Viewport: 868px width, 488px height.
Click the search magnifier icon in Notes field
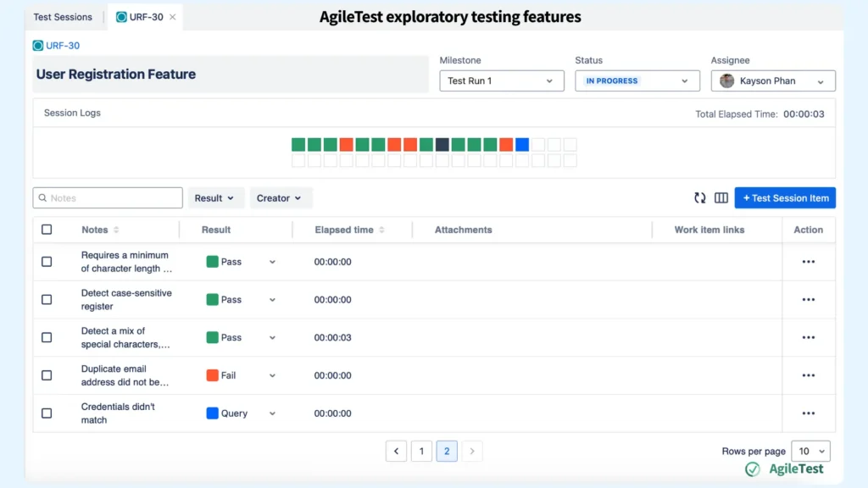(x=42, y=197)
